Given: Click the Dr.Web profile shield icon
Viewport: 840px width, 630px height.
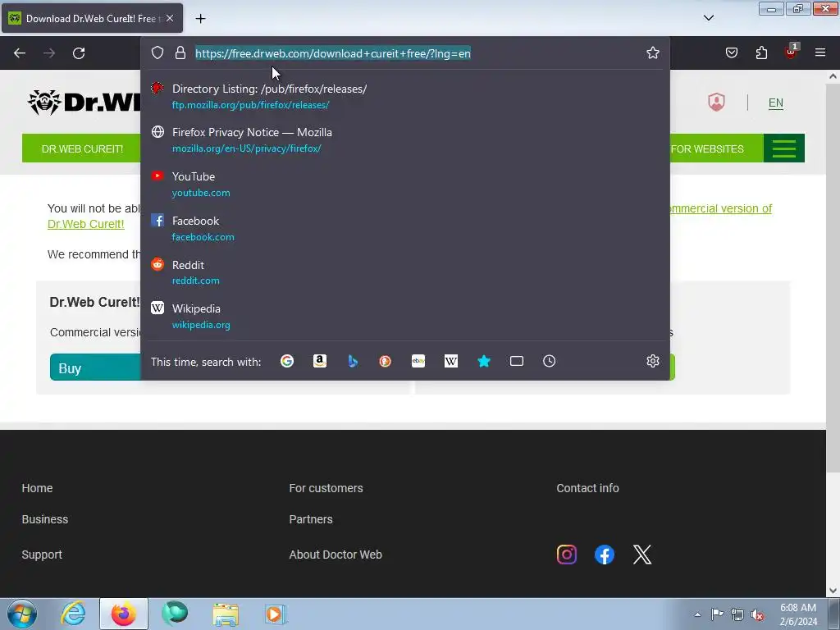Looking at the screenshot, I should click(x=716, y=102).
